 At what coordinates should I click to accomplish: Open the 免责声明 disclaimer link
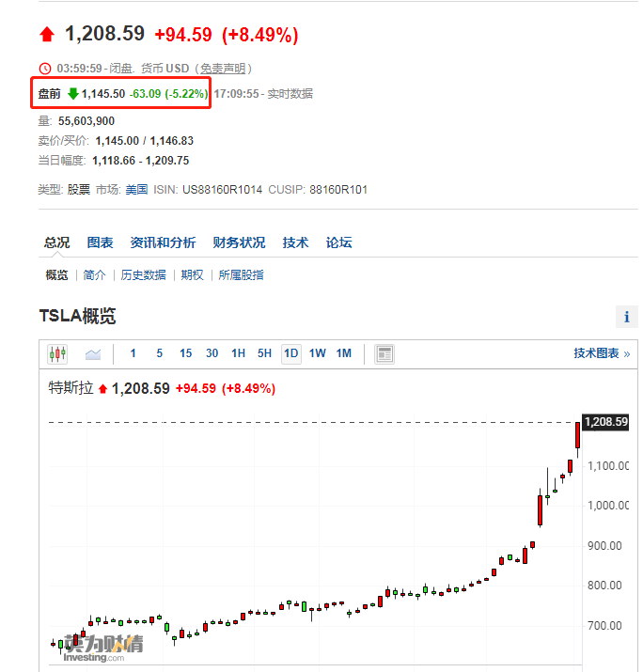(x=223, y=69)
